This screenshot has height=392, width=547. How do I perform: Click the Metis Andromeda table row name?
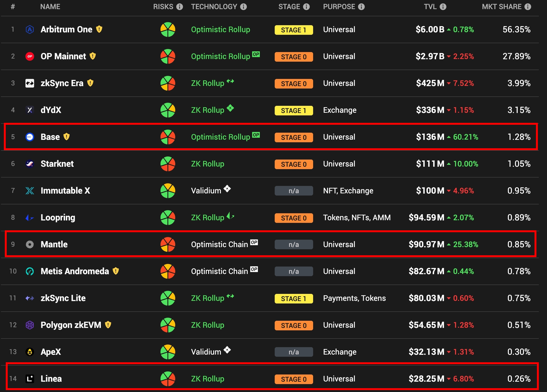[75, 271]
